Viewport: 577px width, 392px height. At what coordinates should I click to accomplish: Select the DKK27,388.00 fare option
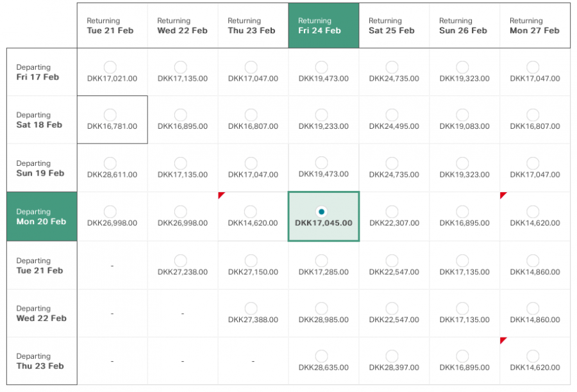pyautogui.click(x=251, y=308)
